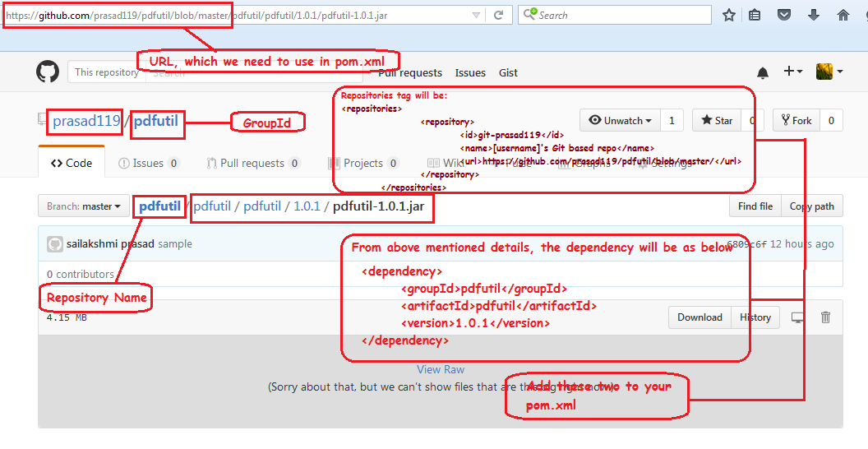Viewport: 868px width, 449px height.
Task: Open the notifications bell
Action: click(x=763, y=72)
